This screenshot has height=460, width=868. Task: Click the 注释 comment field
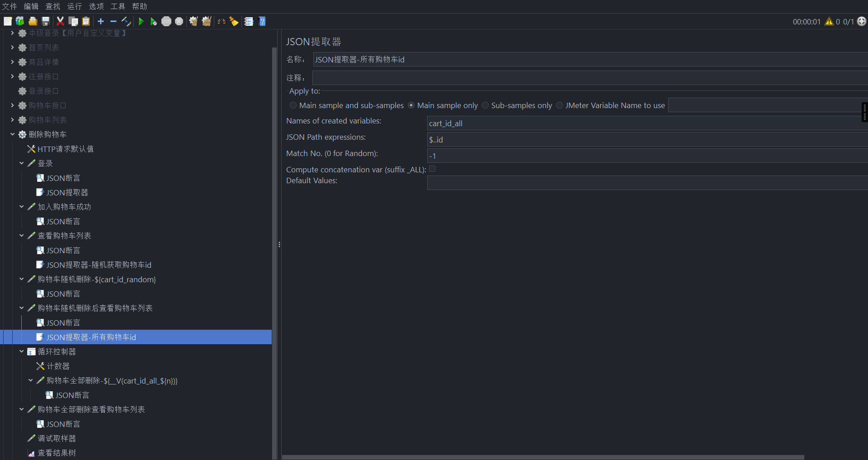point(590,78)
